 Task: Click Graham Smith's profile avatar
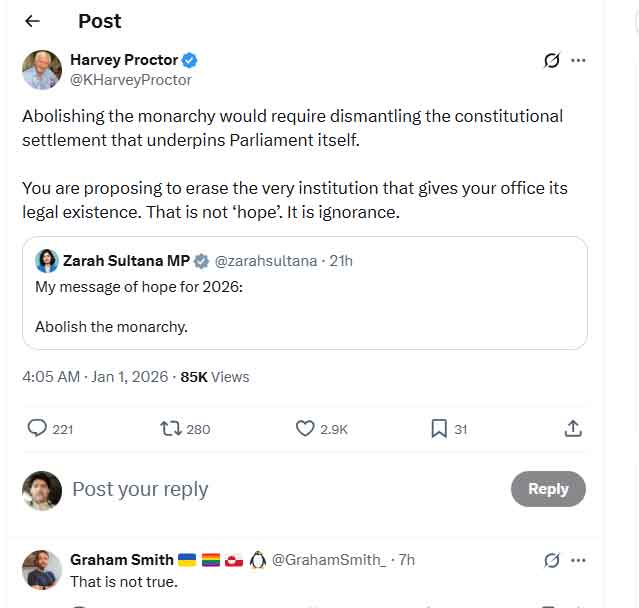[42, 570]
